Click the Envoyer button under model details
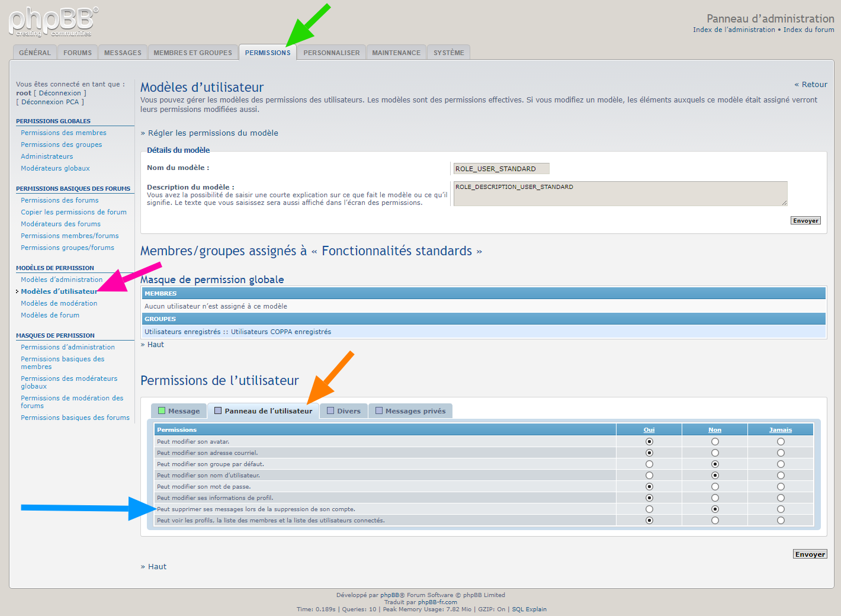The image size is (841, 616). (x=805, y=220)
